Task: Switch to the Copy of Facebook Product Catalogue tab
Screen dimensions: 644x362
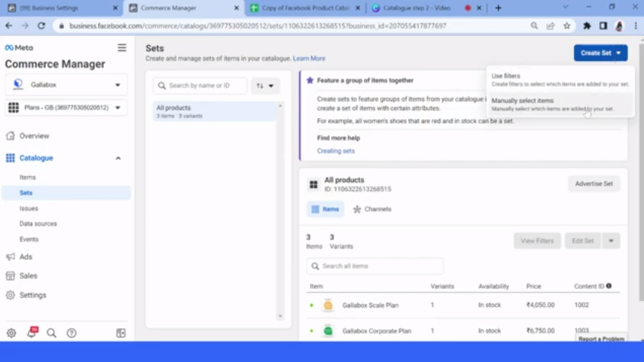Action: click(305, 8)
